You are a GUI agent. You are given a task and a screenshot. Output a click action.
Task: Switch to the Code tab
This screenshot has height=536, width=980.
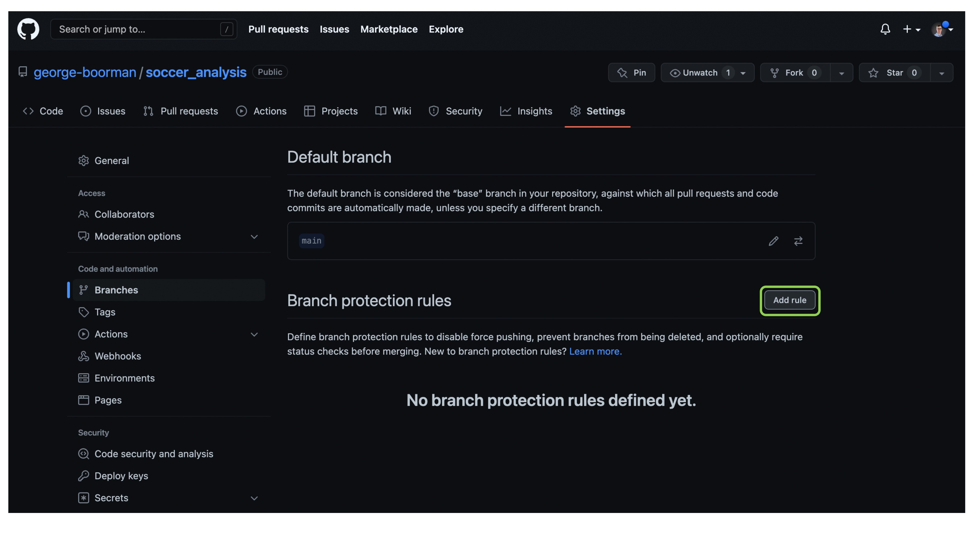[43, 111]
